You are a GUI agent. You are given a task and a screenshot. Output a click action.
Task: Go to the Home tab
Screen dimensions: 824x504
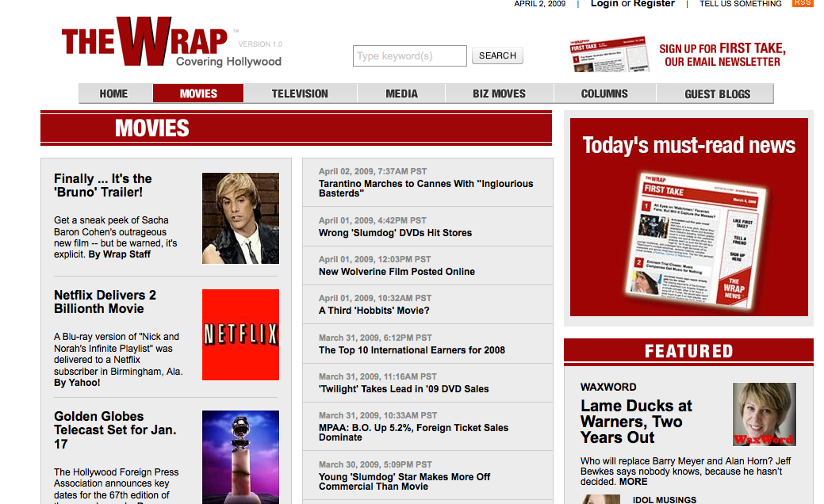(114, 94)
